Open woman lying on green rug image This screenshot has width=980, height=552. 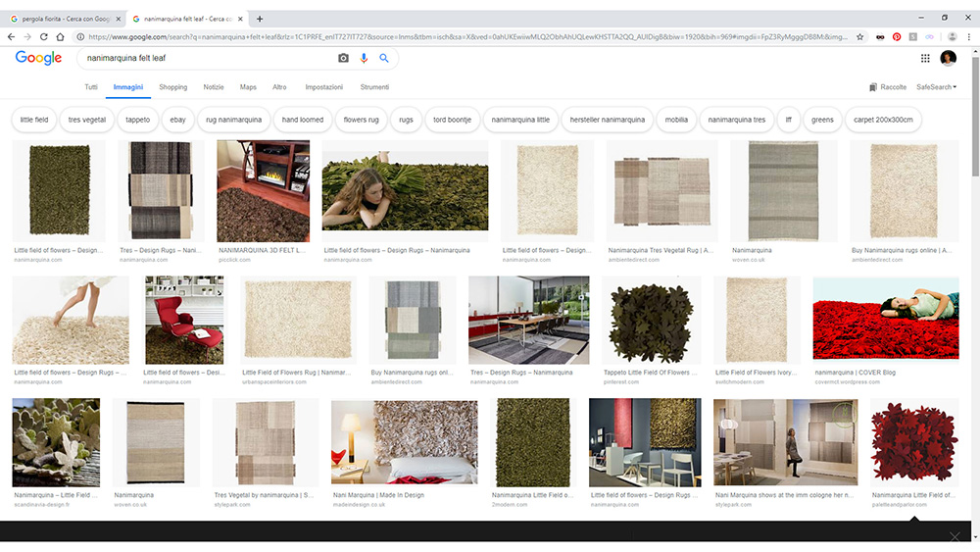405,190
